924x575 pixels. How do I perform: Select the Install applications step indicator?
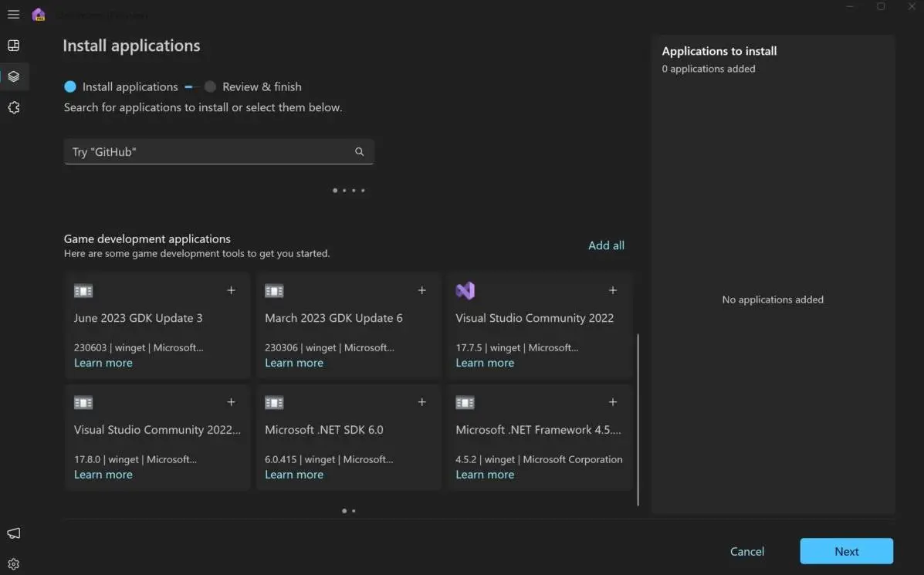pos(70,87)
